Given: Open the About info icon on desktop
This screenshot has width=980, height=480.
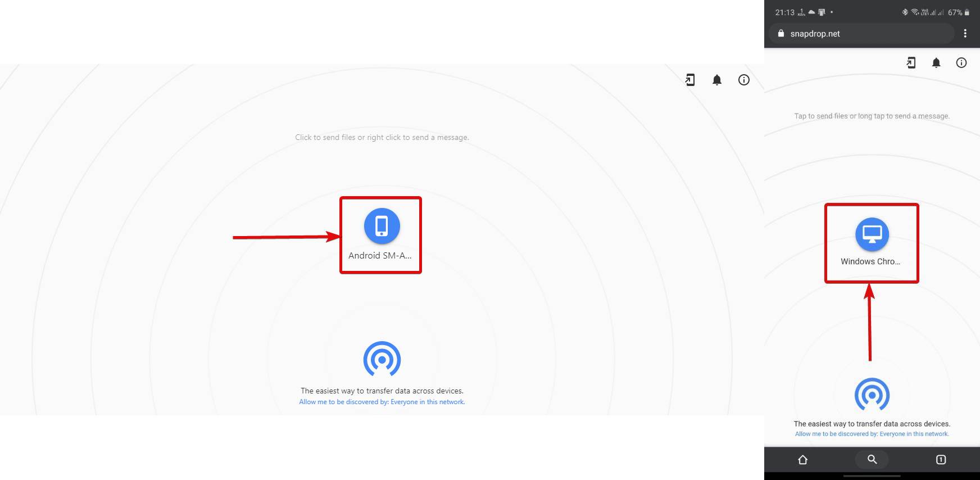Looking at the screenshot, I should (744, 80).
